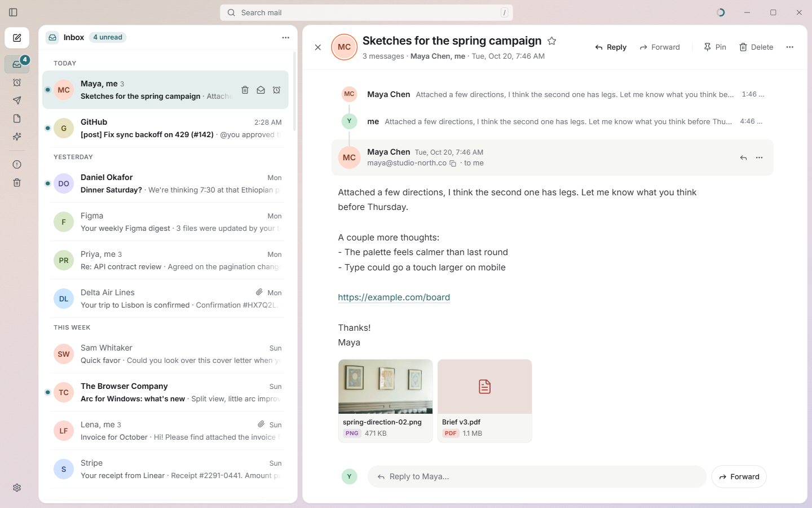Click Reply in thread toolbar

611,47
